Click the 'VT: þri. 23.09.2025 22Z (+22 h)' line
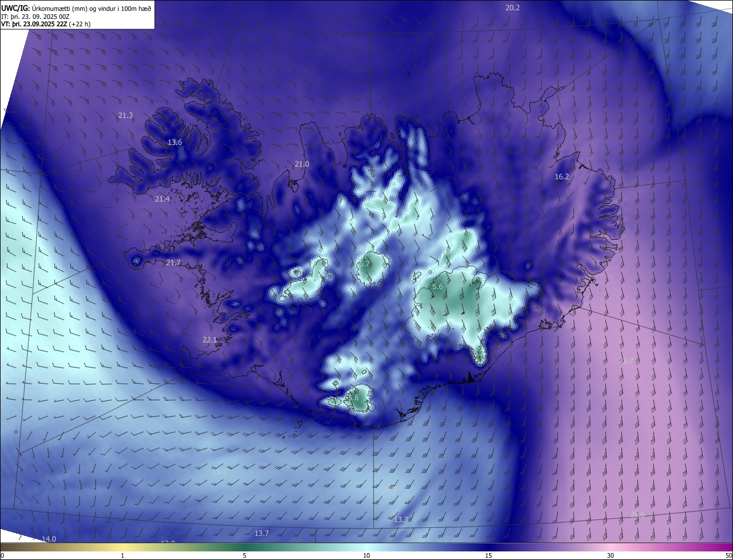The width and height of the screenshot is (733, 560). (x=46, y=24)
